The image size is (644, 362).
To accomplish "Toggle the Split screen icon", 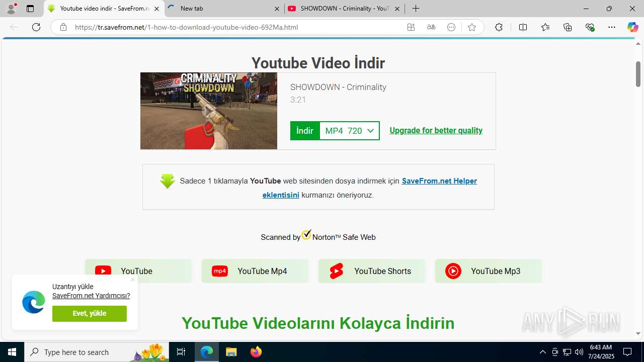I will [x=523, y=27].
